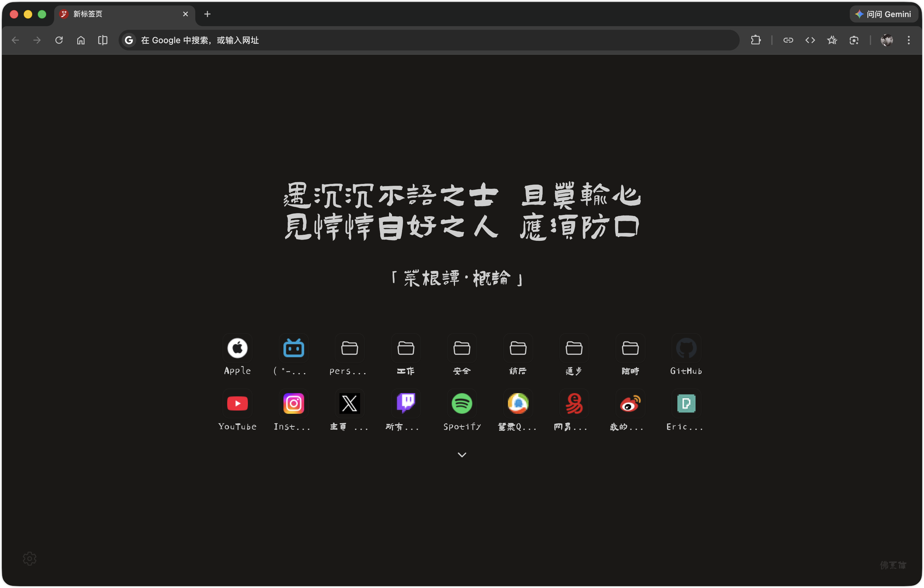924x588 pixels.
Task: Open the 工作 bookmark folder
Action: point(406,348)
